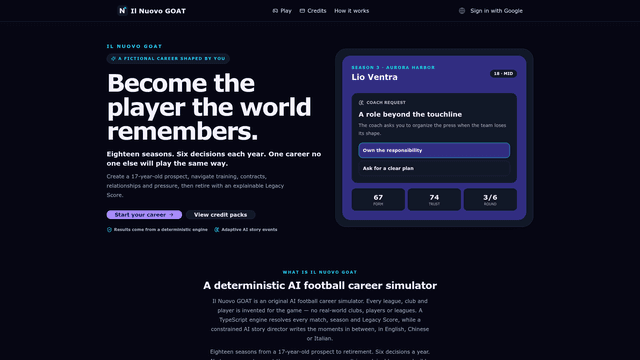The image size is (640, 360).
Task: Sign in with Google
Action: click(x=496, y=11)
